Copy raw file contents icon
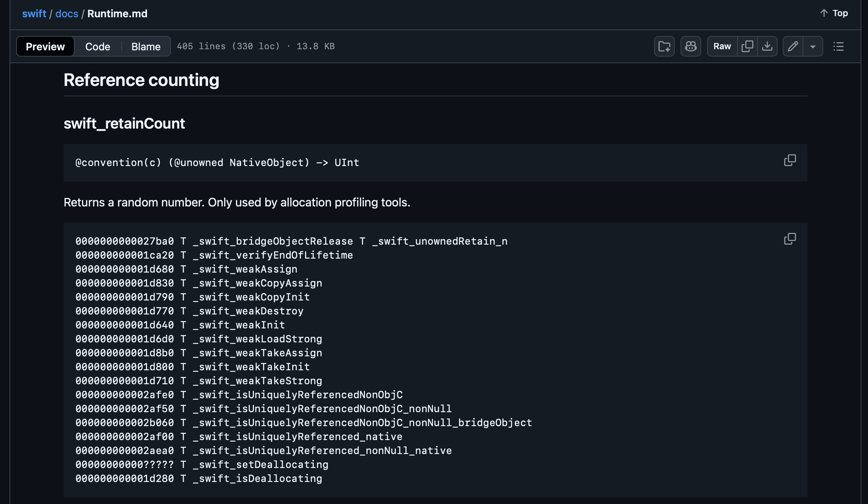Screen dimensions: 868x504 747,46
